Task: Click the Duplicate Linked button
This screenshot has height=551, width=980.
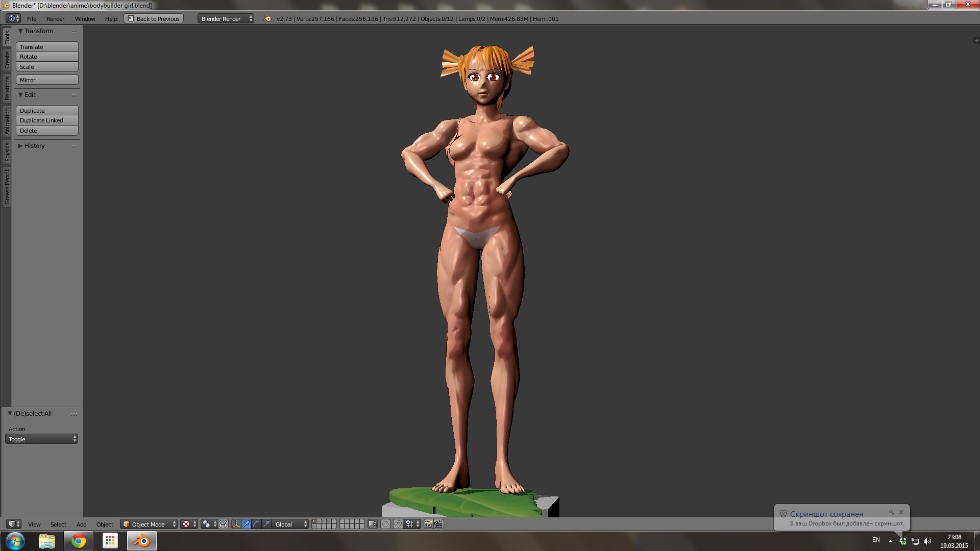Action: pos(47,120)
